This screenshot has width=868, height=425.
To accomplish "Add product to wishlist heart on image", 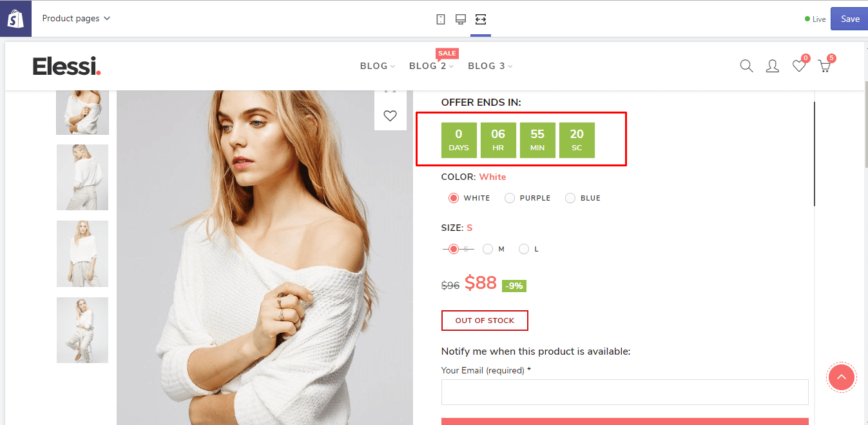I will (390, 115).
